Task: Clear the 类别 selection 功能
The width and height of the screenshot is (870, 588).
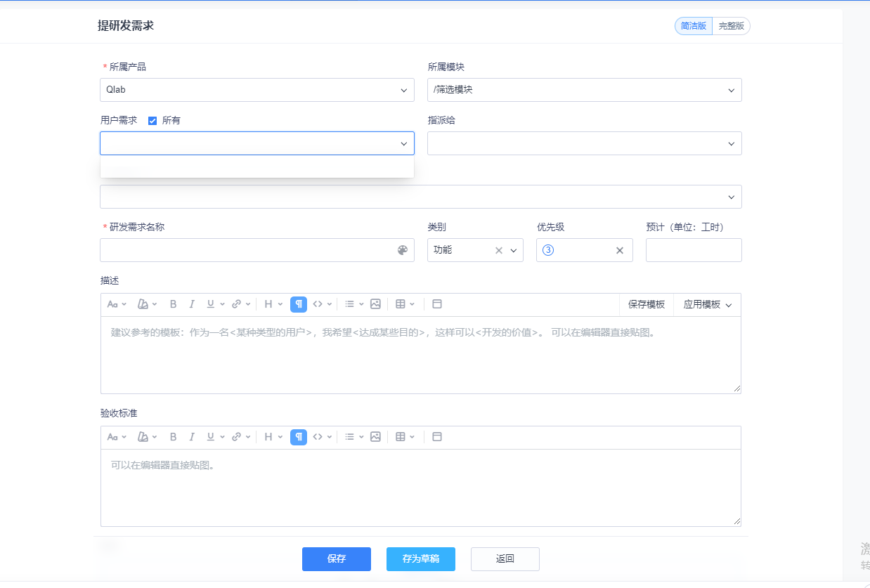Action: click(x=499, y=251)
